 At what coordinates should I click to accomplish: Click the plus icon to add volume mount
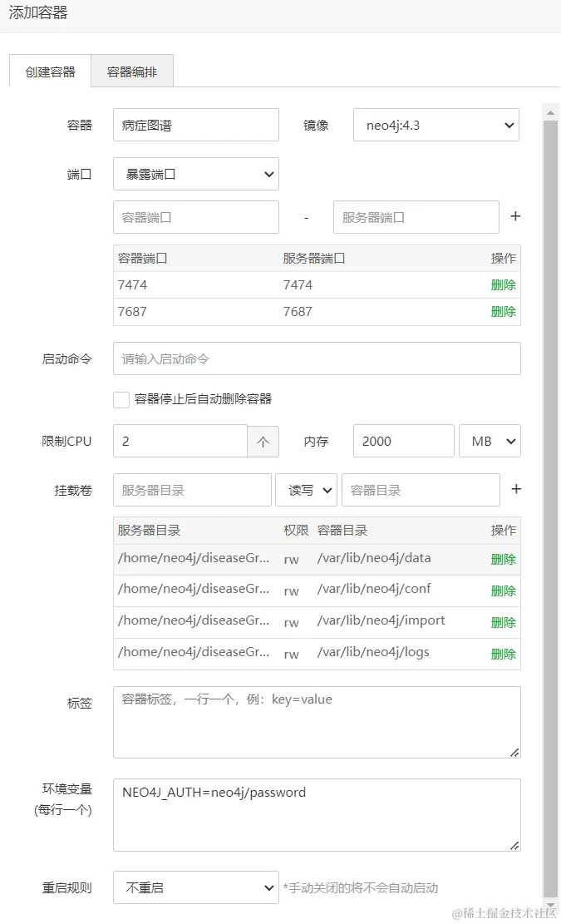click(515, 489)
